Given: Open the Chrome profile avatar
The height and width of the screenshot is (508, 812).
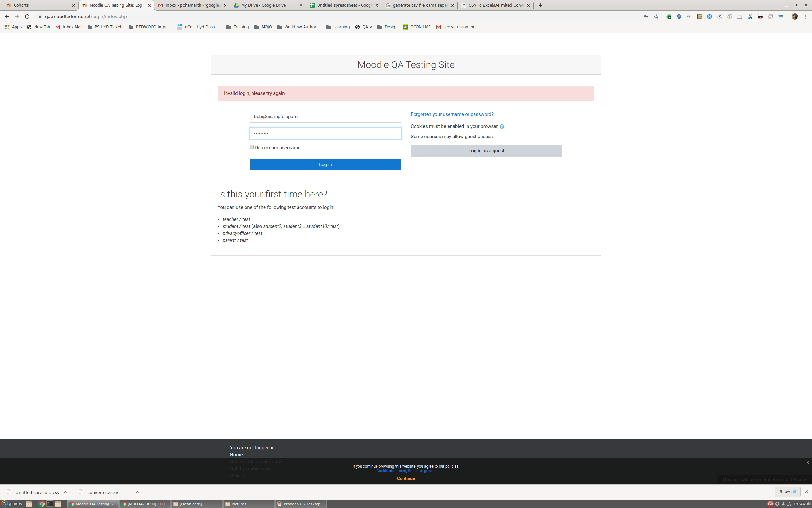Looking at the screenshot, I should coord(795,17).
